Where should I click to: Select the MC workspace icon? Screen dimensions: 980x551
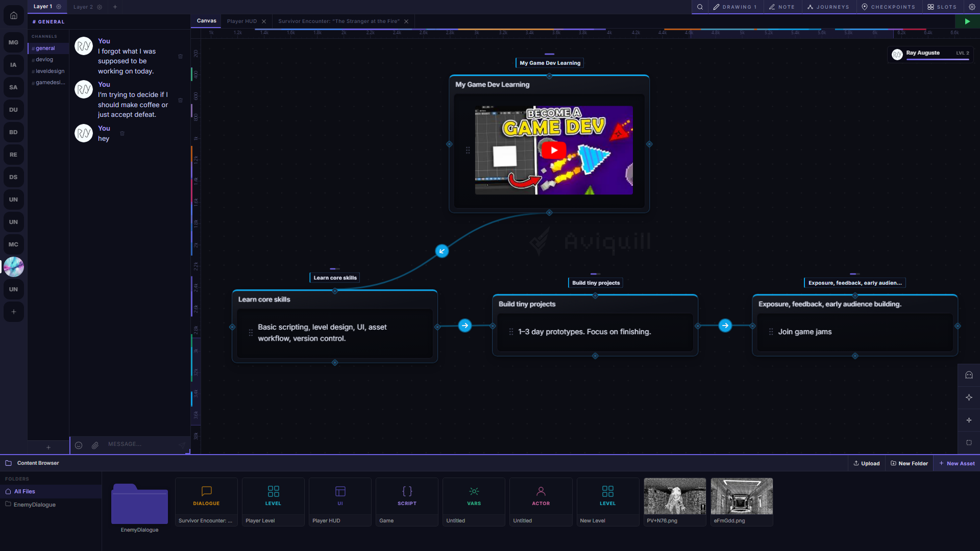click(x=14, y=244)
